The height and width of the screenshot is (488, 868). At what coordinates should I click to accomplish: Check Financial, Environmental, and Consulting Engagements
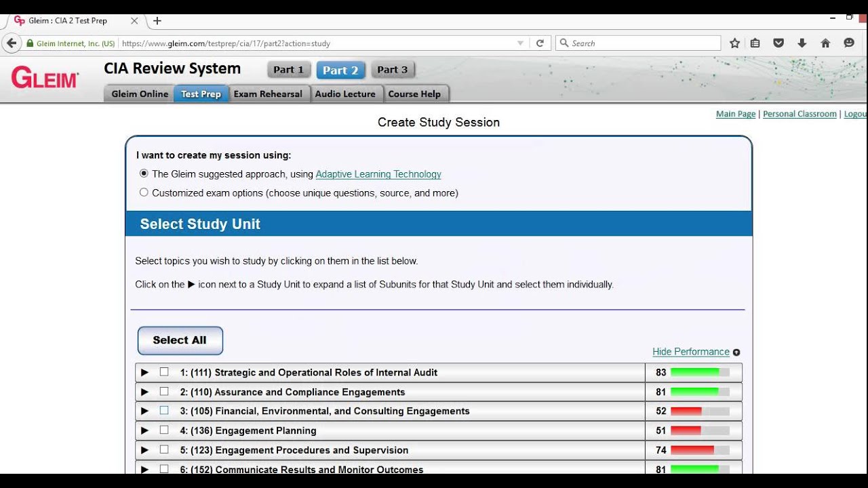(x=164, y=411)
